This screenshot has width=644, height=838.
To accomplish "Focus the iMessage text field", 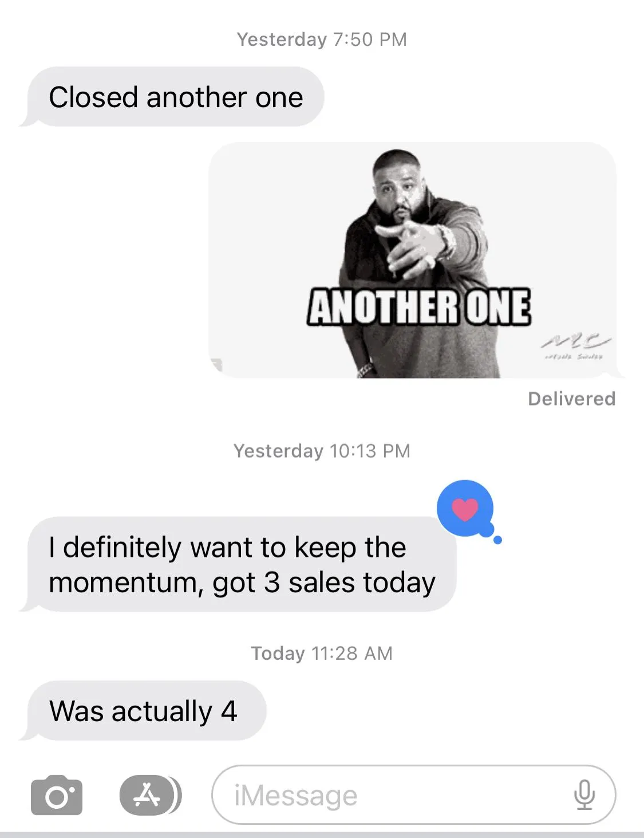I will tap(414, 794).
